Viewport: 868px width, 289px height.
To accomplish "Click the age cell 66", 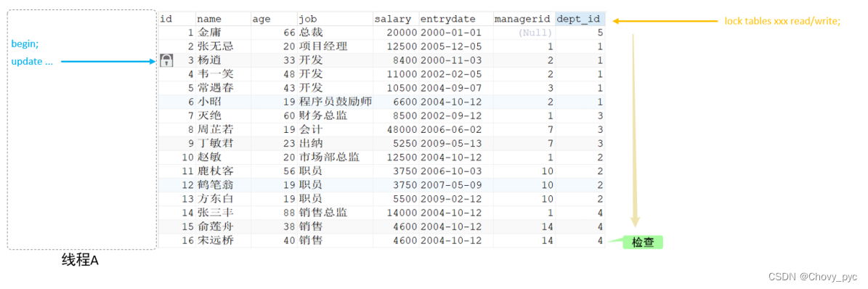I will coord(274,33).
